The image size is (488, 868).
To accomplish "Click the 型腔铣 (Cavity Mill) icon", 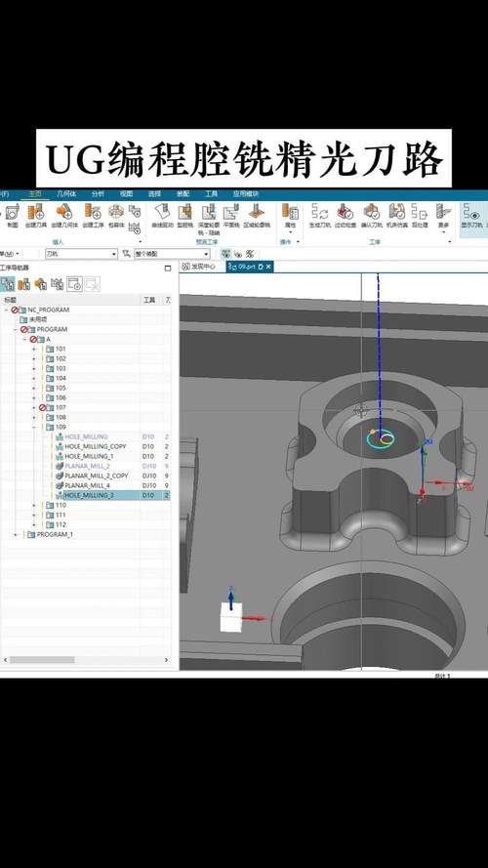I will pos(185,212).
